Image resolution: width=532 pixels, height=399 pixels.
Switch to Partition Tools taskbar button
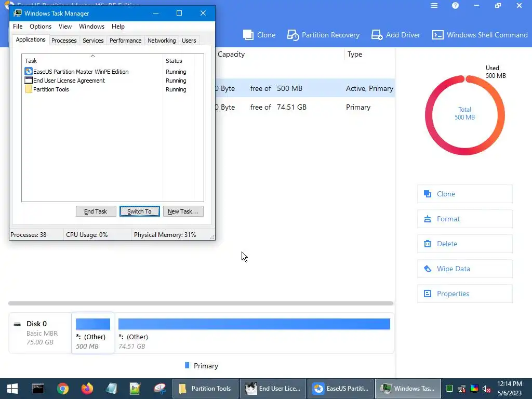point(205,389)
